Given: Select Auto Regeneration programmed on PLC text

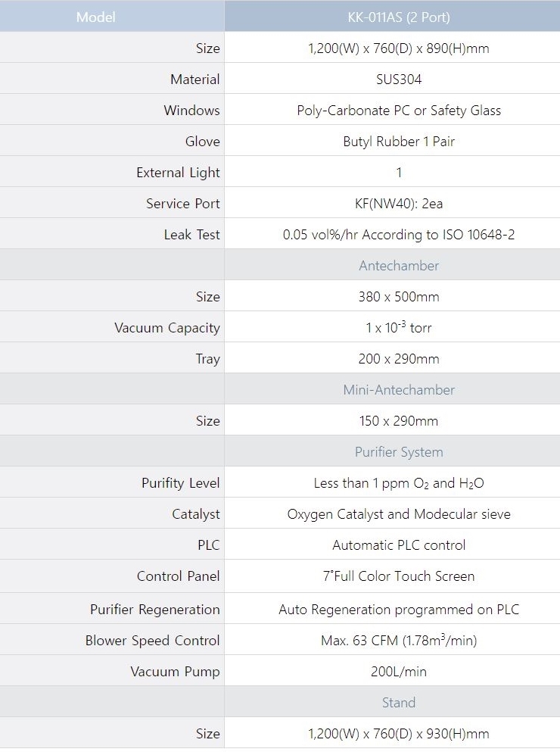Looking at the screenshot, I should [399, 610].
